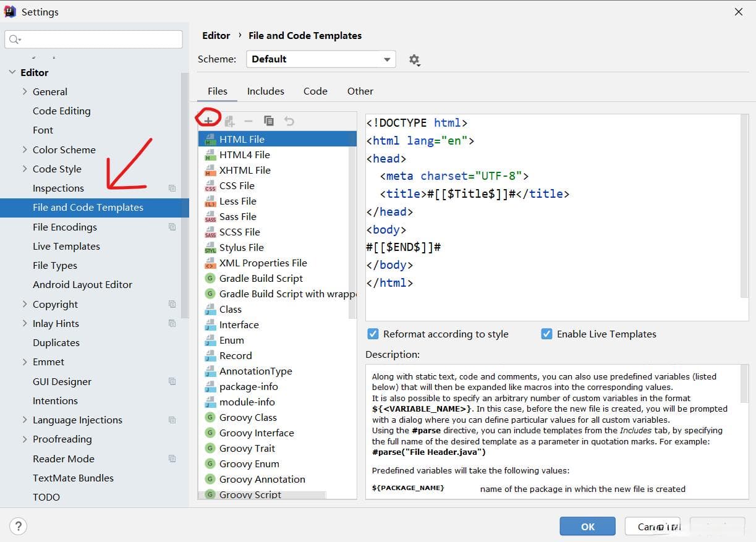Collapse the Editor tree node
The image size is (756, 542).
click(12, 72)
